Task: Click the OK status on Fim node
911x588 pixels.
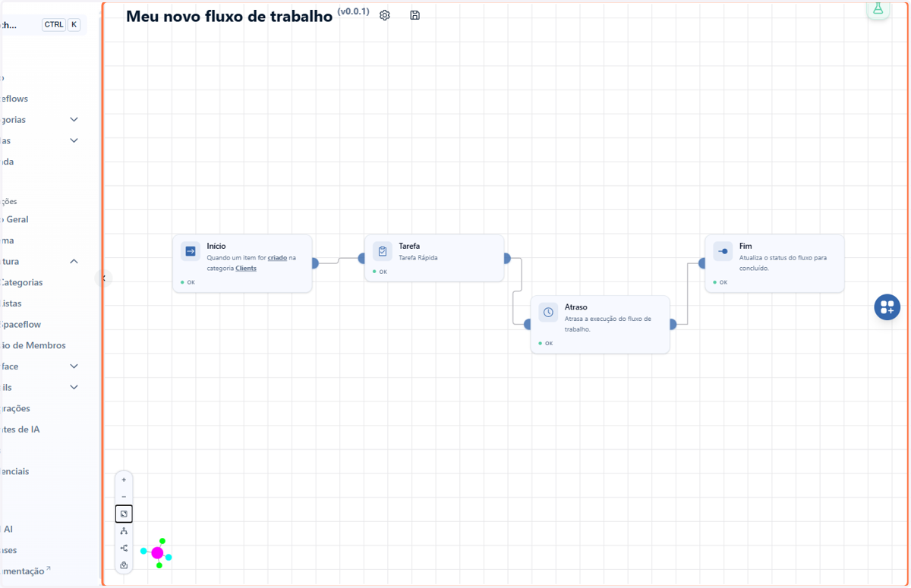Action: pos(720,282)
